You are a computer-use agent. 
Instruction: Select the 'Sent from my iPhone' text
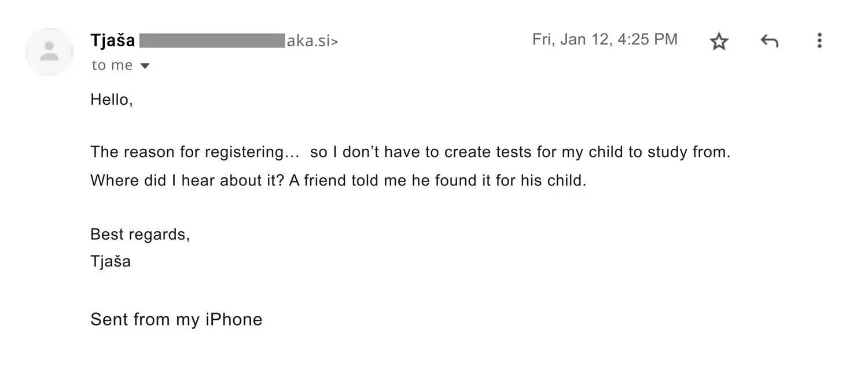176,319
